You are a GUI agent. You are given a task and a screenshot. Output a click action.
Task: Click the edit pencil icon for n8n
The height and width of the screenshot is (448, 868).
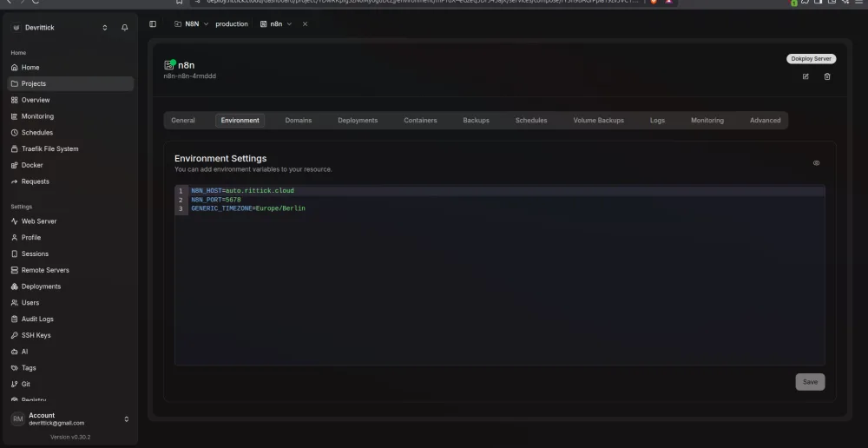coord(806,76)
